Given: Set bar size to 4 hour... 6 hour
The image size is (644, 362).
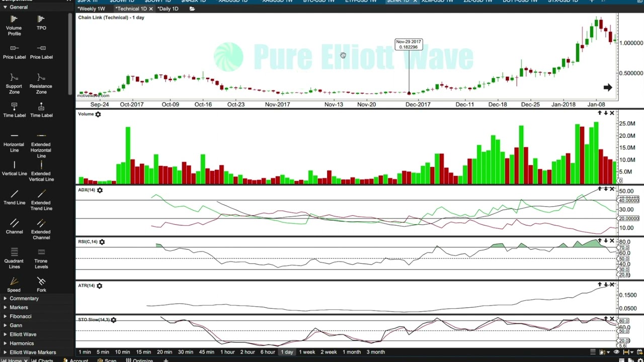Looking at the screenshot, I should tap(268, 352).
